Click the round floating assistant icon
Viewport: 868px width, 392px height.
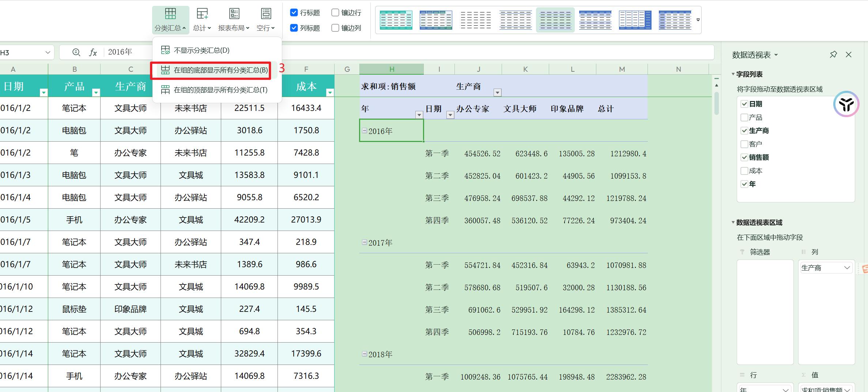point(846,104)
